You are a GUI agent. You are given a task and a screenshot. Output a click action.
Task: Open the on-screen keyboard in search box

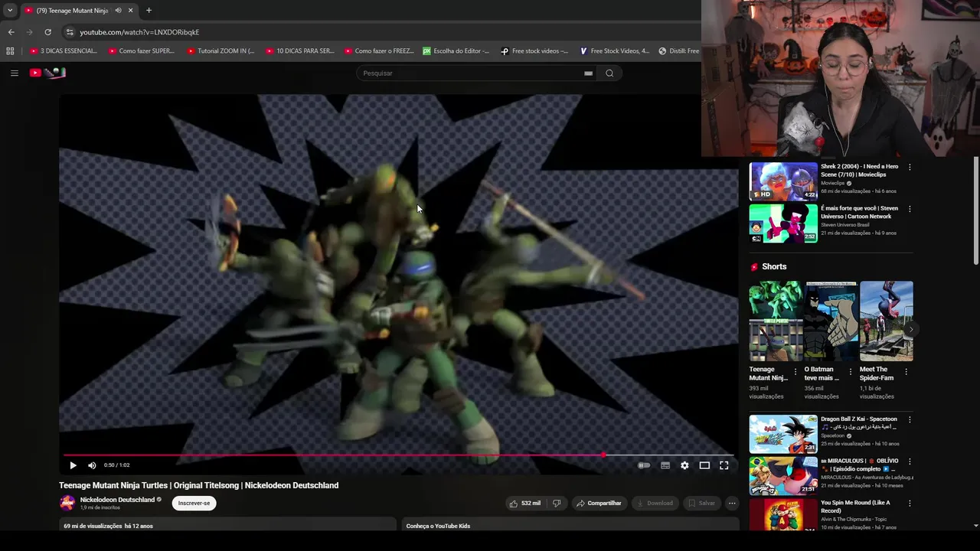coord(588,73)
